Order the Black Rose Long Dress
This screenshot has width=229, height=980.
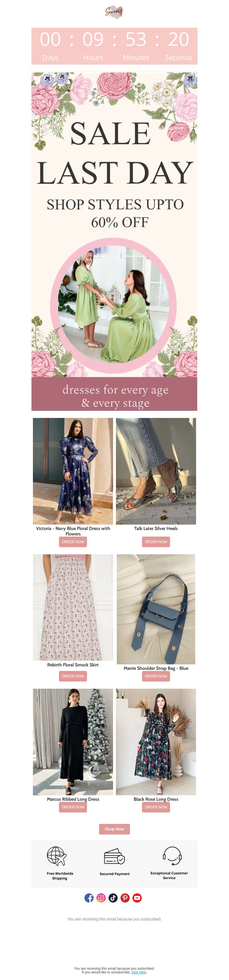click(156, 807)
